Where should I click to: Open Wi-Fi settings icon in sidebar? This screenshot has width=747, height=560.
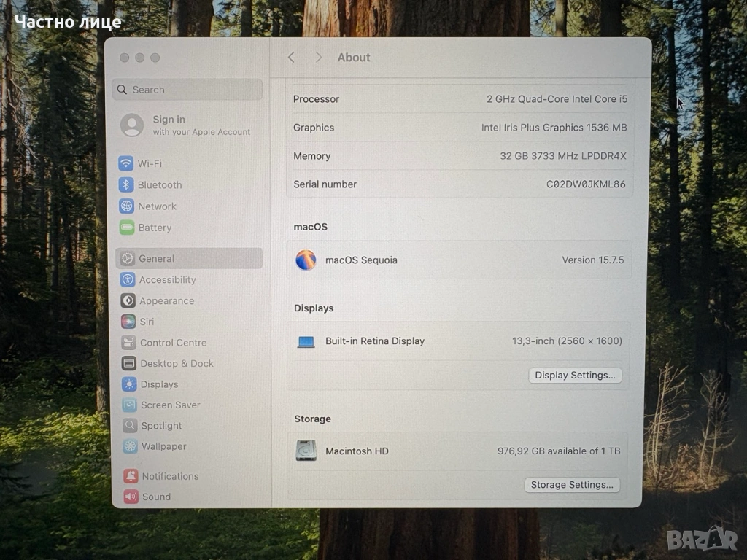tap(126, 163)
